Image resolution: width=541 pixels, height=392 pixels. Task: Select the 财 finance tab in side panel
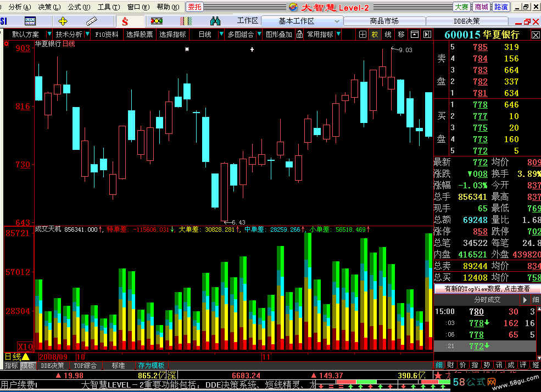click(x=450, y=365)
